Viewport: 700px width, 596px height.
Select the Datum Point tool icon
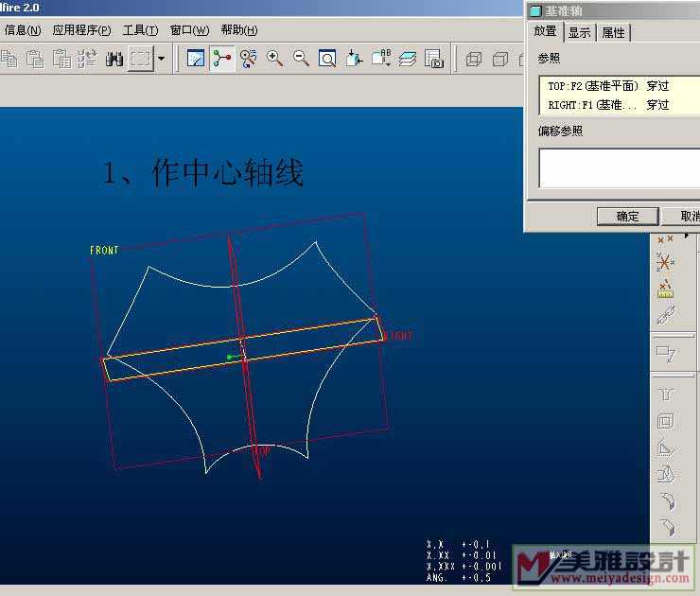tap(665, 239)
